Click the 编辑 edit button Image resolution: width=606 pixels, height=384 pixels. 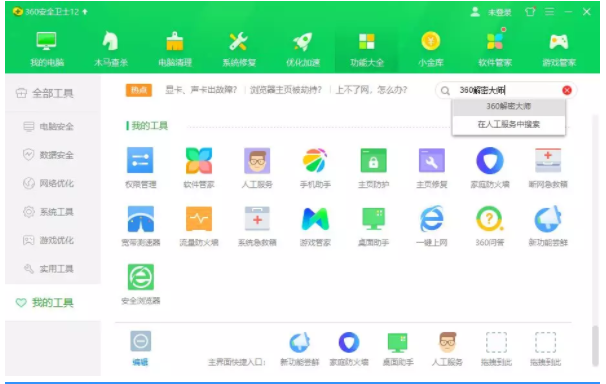coord(140,348)
